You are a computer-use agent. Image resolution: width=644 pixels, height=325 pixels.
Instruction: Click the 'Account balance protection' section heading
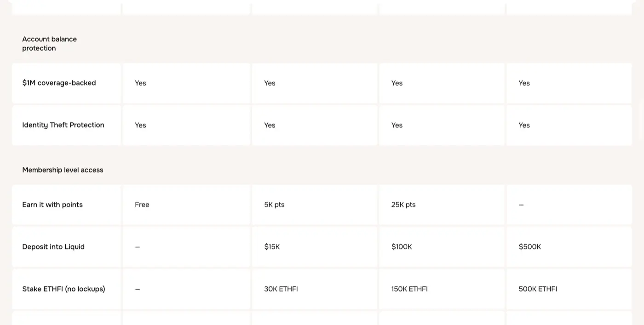coord(49,44)
